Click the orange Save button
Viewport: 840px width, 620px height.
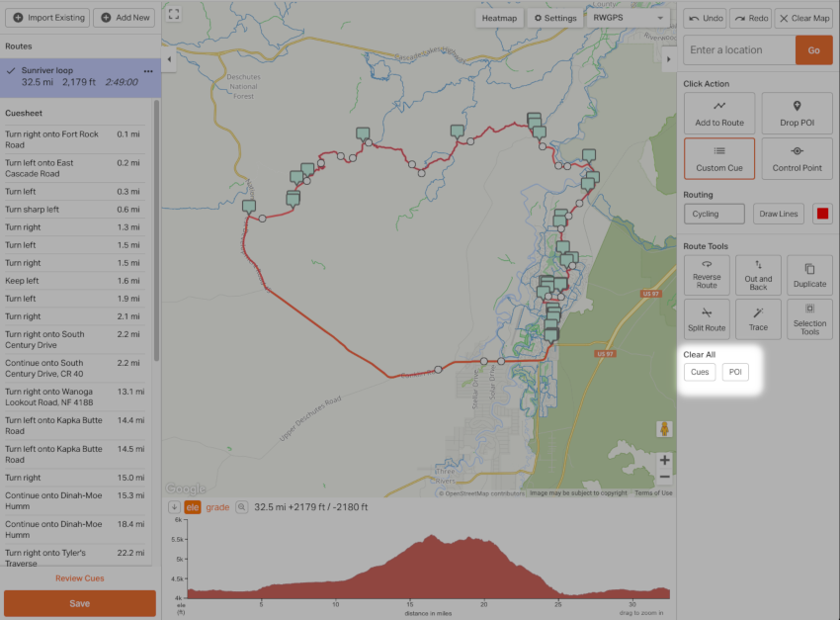pos(80,603)
